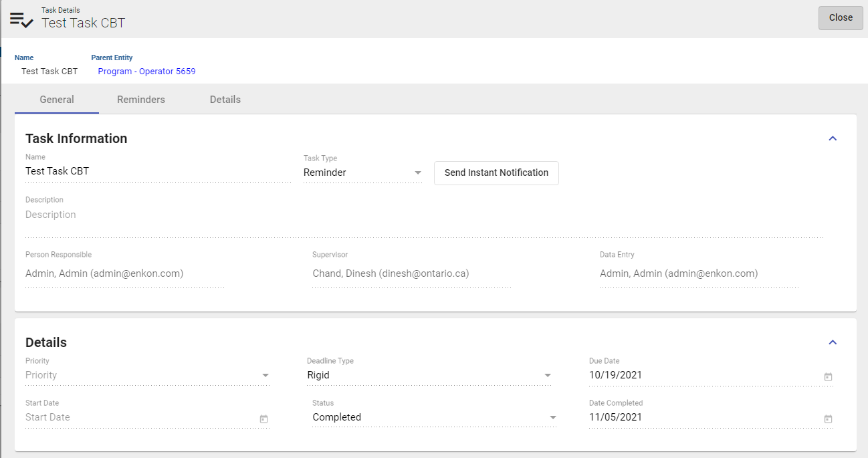Click into the Description text field
The height and width of the screenshot is (458, 868).
click(424, 215)
